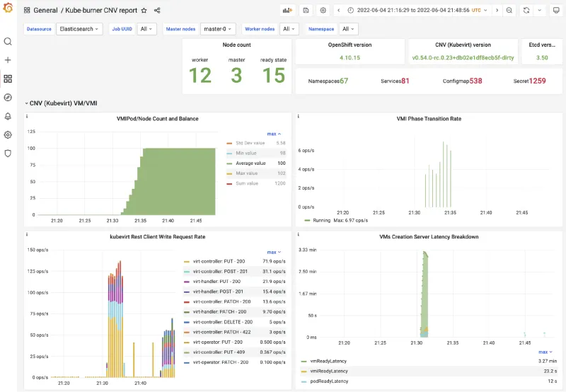Open the Explore compass icon
Screen dimensions: 566x392
(8, 98)
